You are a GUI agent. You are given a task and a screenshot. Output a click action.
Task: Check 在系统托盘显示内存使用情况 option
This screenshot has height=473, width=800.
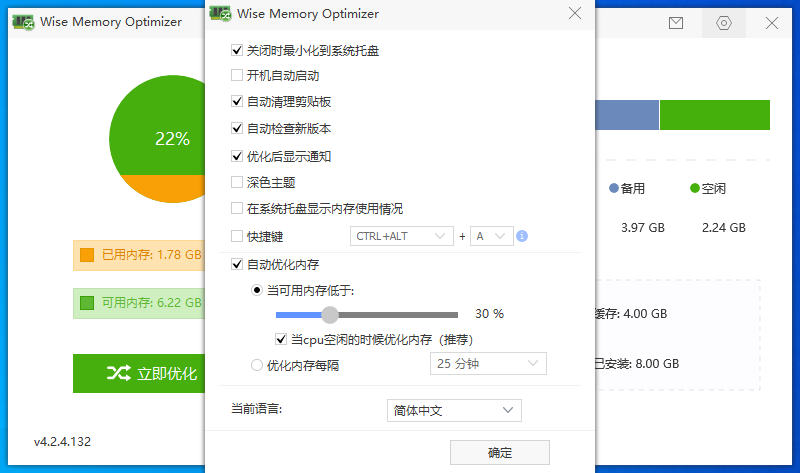(237, 208)
